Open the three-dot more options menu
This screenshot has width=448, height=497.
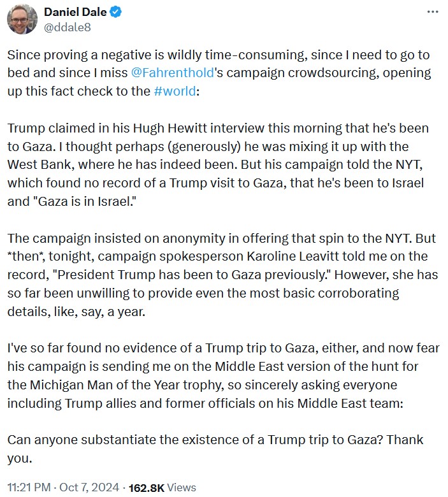pyautogui.click(x=433, y=12)
